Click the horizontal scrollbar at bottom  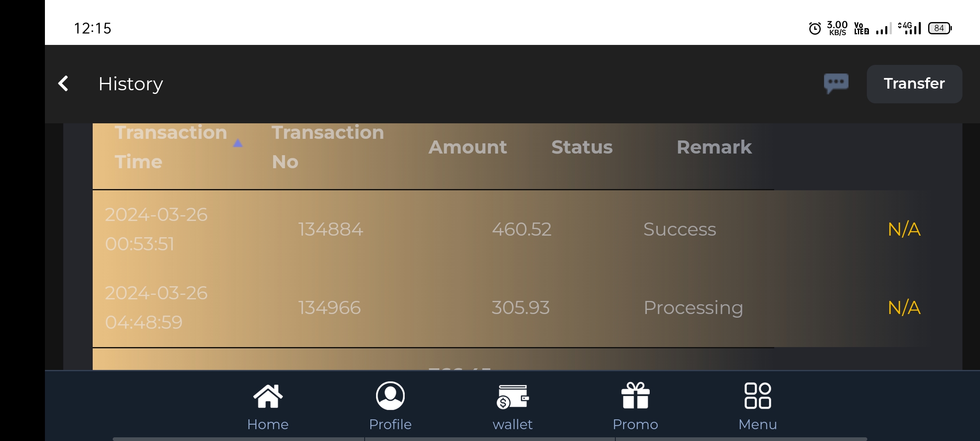pos(490,439)
